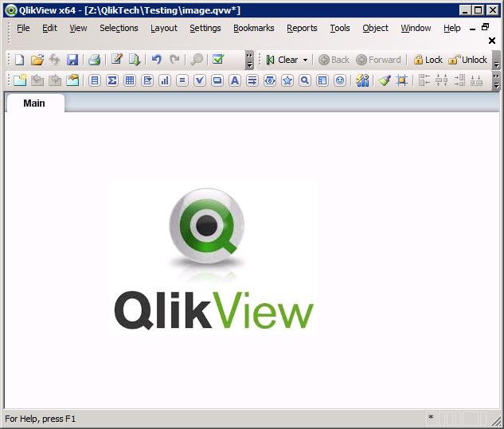This screenshot has width=504, height=429.
Task: Open the Window menu
Action: tap(416, 29)
